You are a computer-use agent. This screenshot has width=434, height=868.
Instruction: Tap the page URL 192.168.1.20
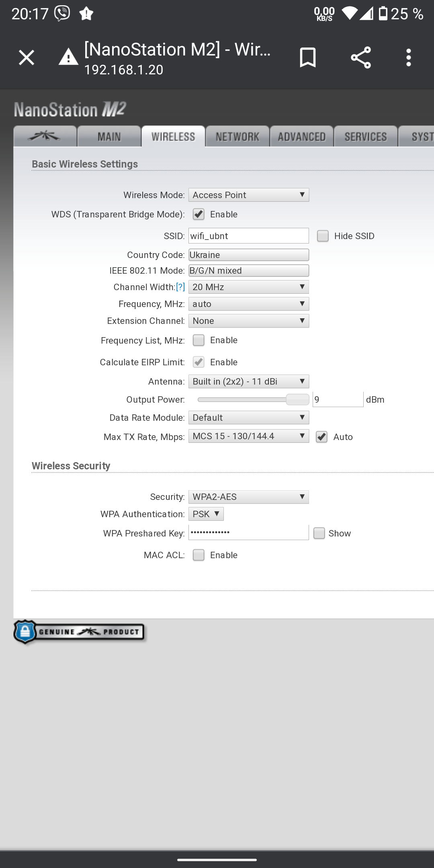(x=124, y=70)
